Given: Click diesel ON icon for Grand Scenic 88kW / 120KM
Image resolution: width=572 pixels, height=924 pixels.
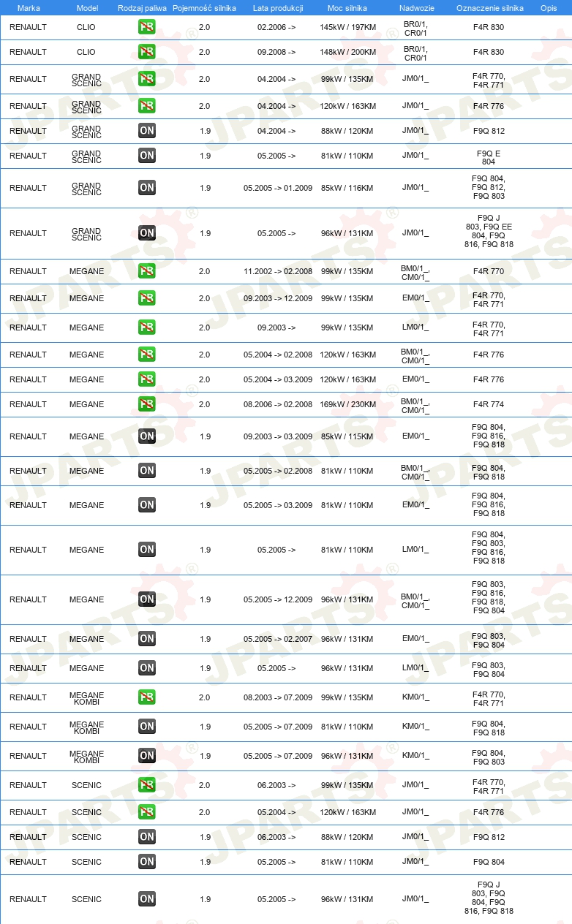Looking at the screenshot, I should [146, 131].
